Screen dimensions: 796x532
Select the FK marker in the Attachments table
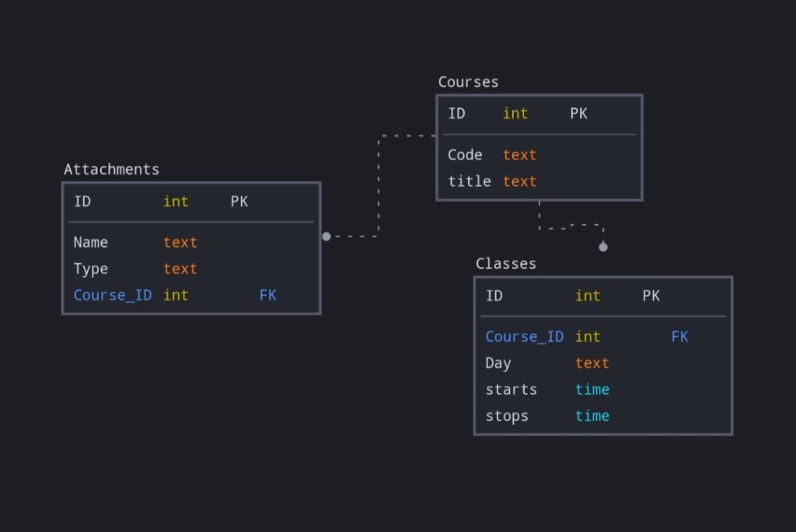click(267, 295)
